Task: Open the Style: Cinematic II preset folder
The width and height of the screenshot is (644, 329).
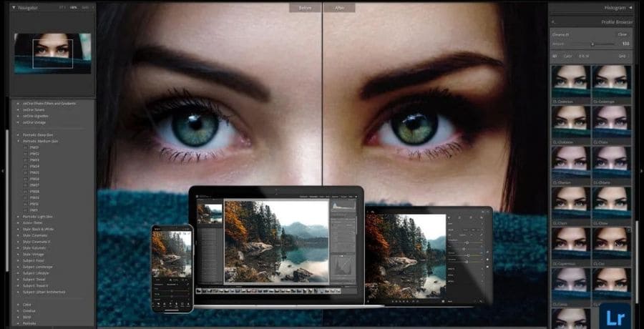Action: (36, 242)
